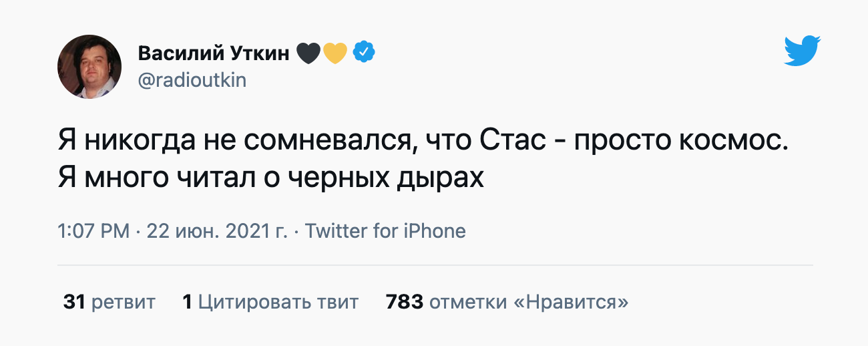View the list under the ретвит label
This screenshot has width=868, height=346.
[123, 302]
